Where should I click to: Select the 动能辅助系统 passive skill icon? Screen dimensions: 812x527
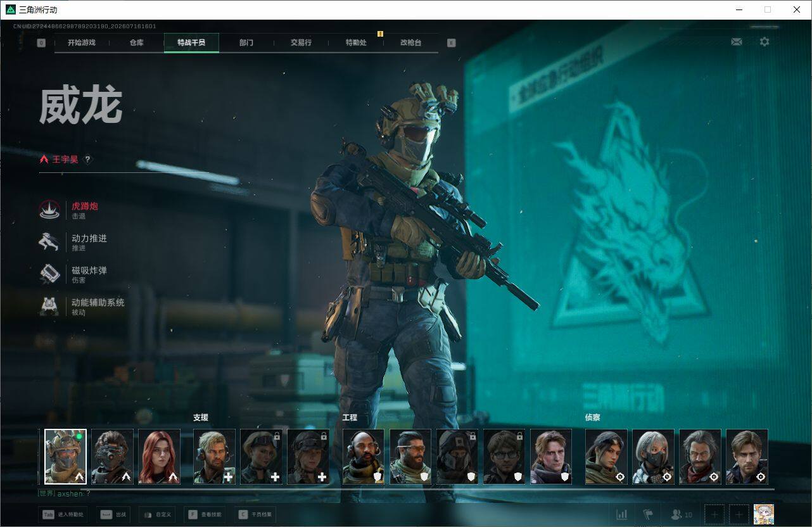[x=49, y=307]
